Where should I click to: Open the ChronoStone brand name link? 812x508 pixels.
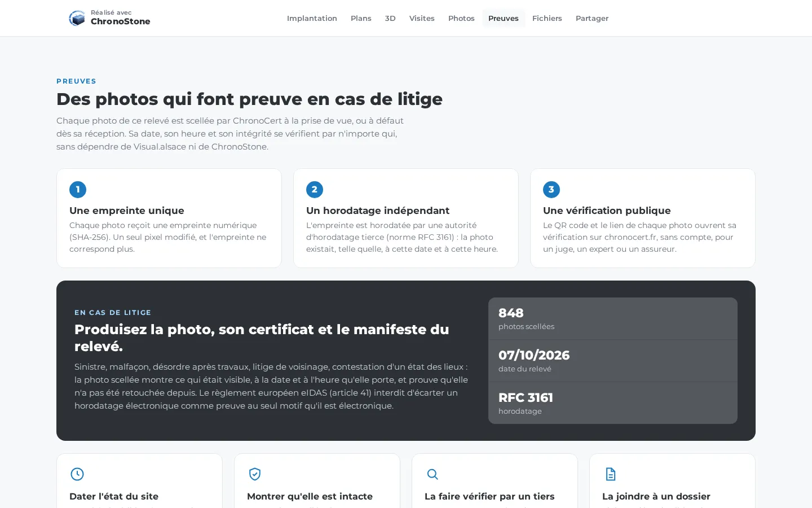click(120, 21)
